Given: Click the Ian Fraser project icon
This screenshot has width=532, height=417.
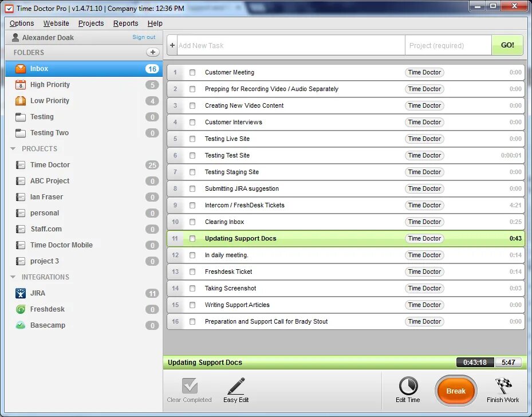Looking at the screenshot, I should pyautogui.click(x=21, y=197).
